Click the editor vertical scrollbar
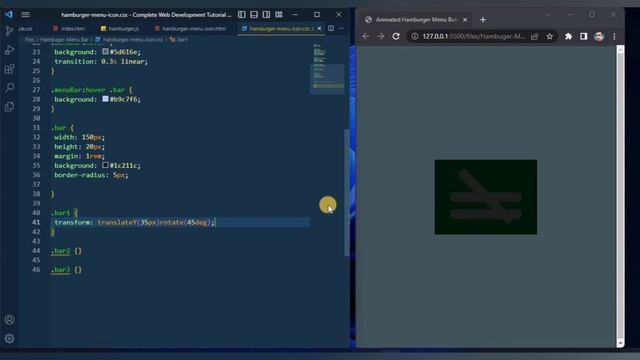Screen dimensions: 640x360 (347, 192)
